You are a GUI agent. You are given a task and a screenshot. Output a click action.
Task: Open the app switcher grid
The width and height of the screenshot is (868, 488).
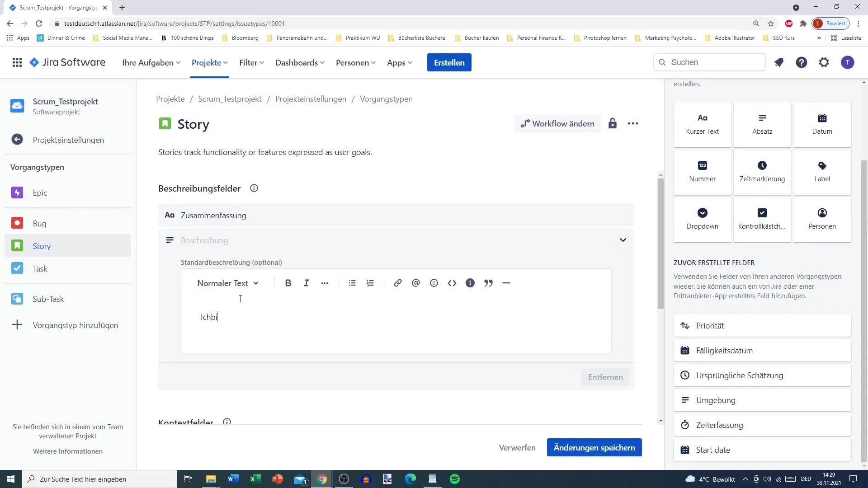(17, 62)
